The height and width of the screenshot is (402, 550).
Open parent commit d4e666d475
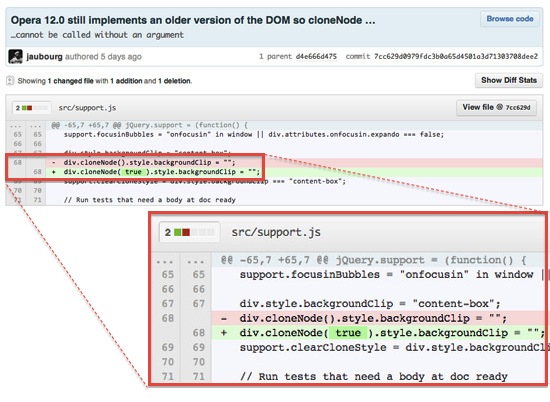316,56
